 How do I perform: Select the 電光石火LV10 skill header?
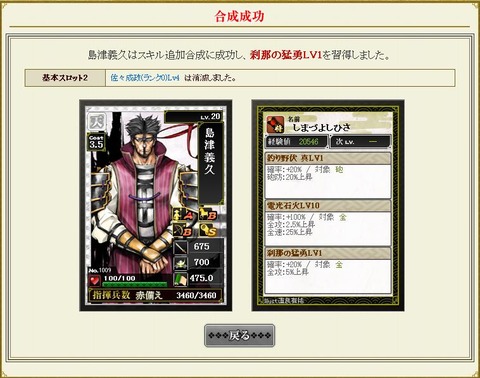(x=328, y=206)
